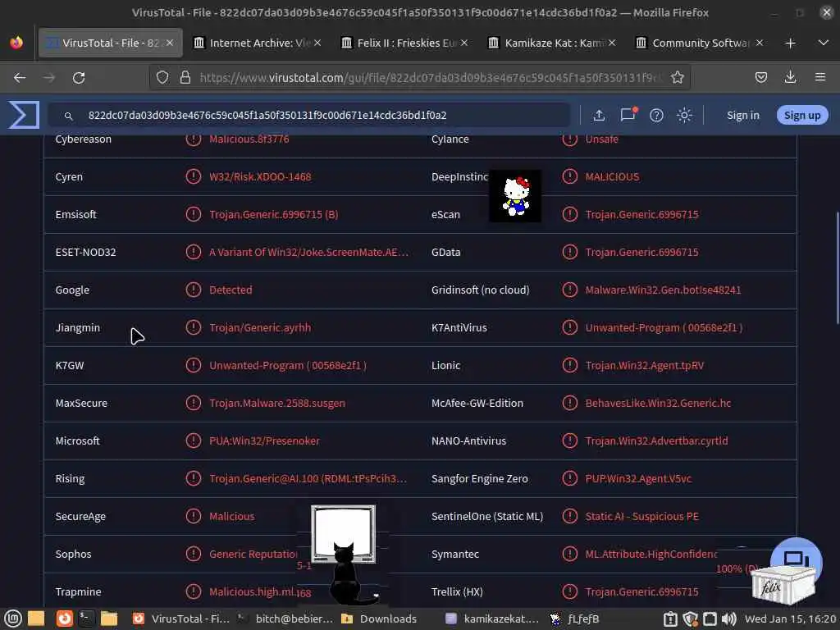This screenshot has height=630, width=840.
Task: Switch to the Internet Archive tab
Action: pos(257,43)
